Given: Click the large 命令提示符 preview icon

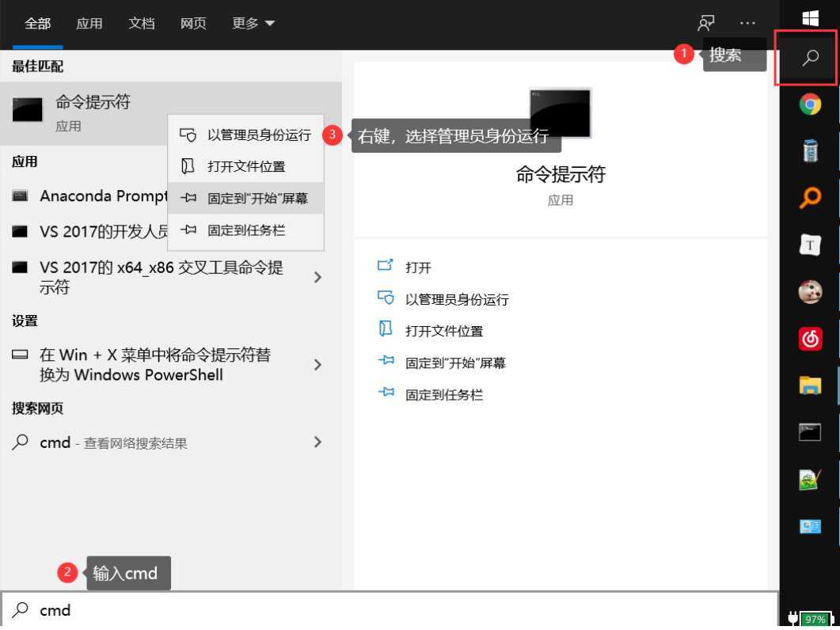Looking at the screenshot, I should click(x=560, y=113).
